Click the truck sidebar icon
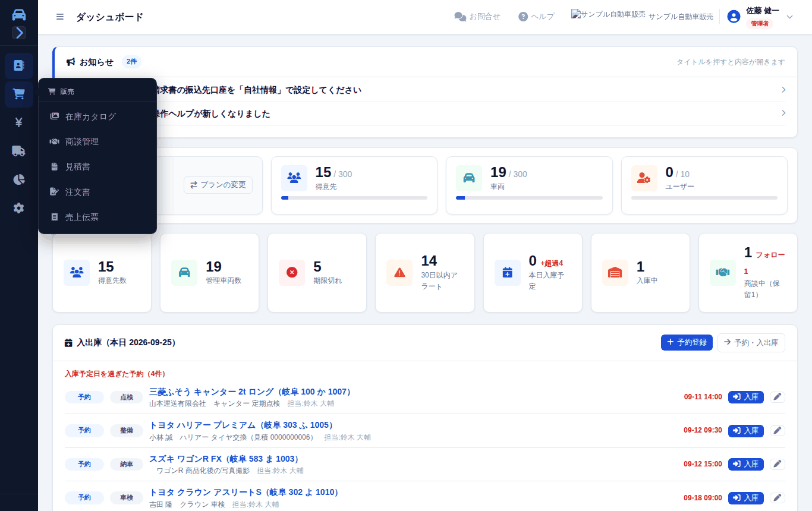 pyautogui.click(x=19, y=151)
